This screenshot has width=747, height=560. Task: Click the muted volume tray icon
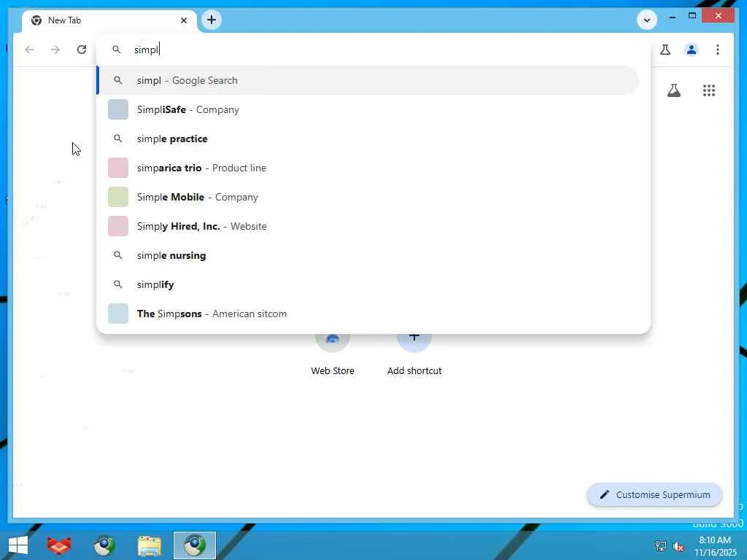tap(678, 546)
